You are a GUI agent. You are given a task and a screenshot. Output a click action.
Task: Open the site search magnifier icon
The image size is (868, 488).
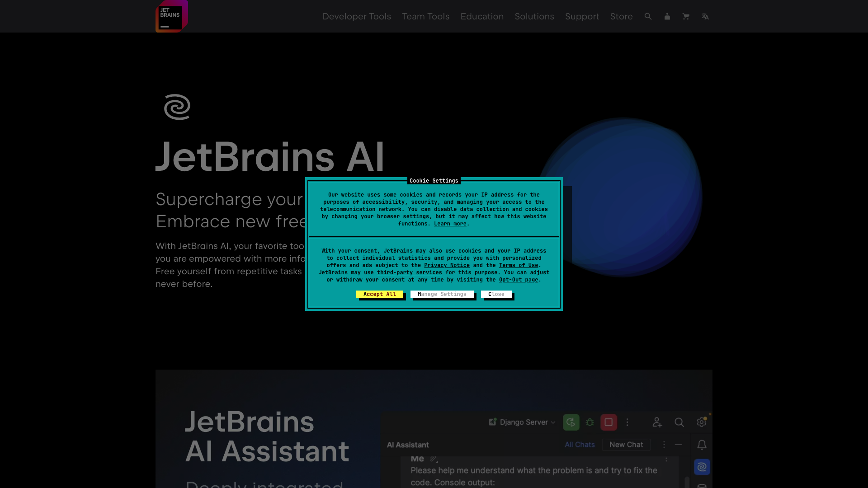click(648, 16)
